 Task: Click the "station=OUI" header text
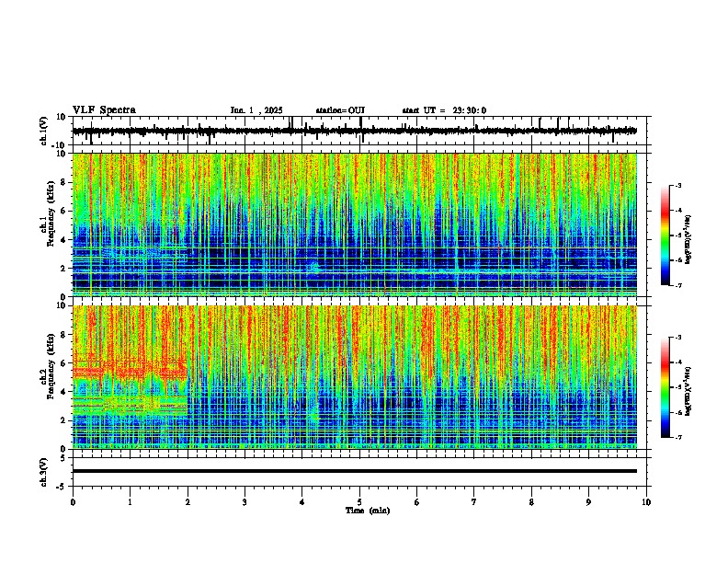click(x=340, y=110)
